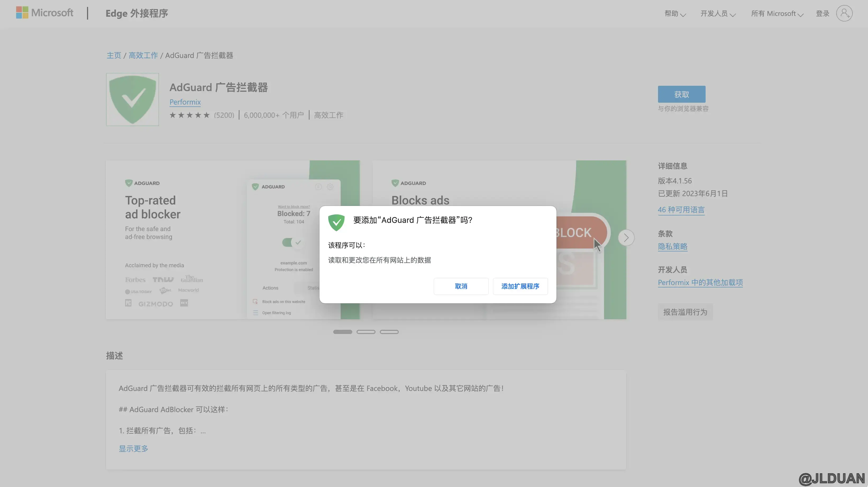868x487 pixels.
Task: Open the 隐私策略 link
Action: tap(673, 246)
